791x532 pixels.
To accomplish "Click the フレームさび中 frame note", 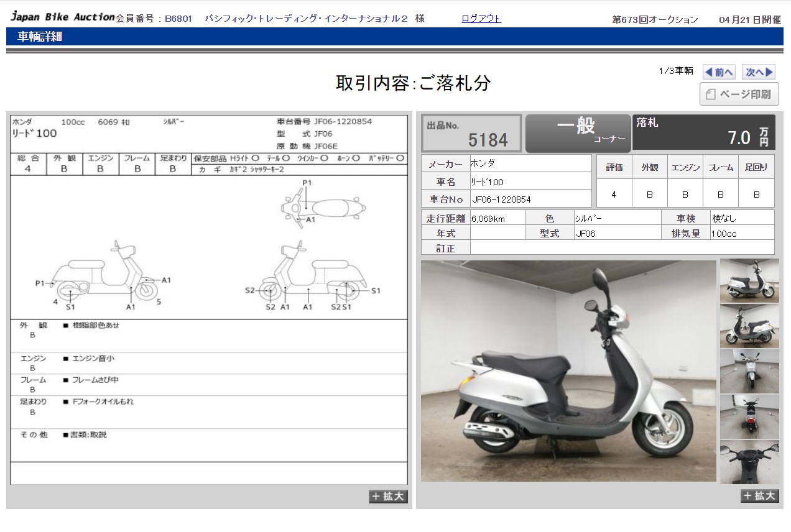I will click(x=95, y=380).
